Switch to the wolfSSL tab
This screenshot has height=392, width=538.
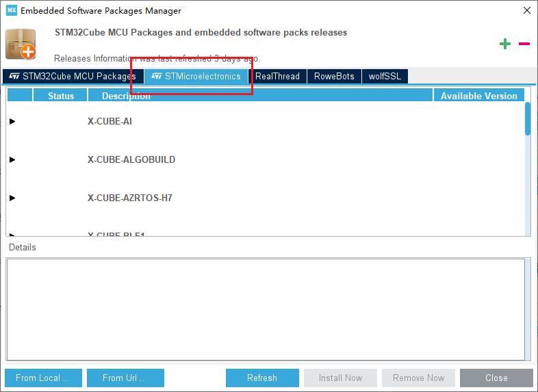385,76
